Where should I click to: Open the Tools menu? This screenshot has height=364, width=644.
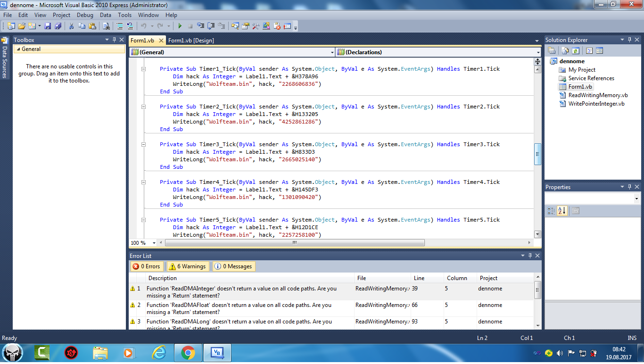click(124, 15)
